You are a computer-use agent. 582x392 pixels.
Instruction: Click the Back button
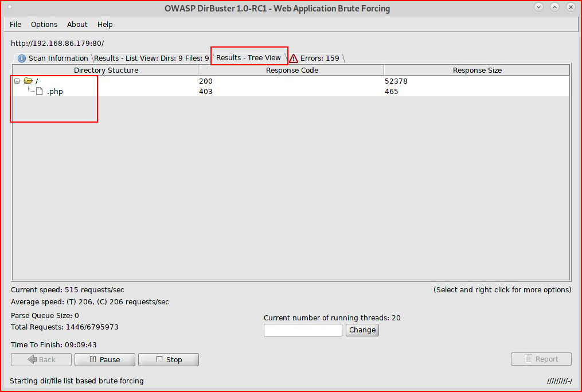coord(41,359)
